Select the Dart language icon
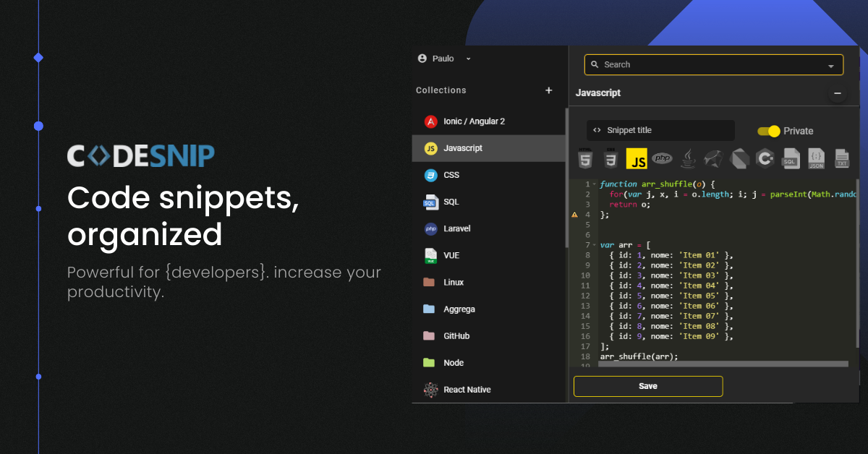Image resolution: width=868 pixels, height=454 pixels. click(x=740, y=158)
